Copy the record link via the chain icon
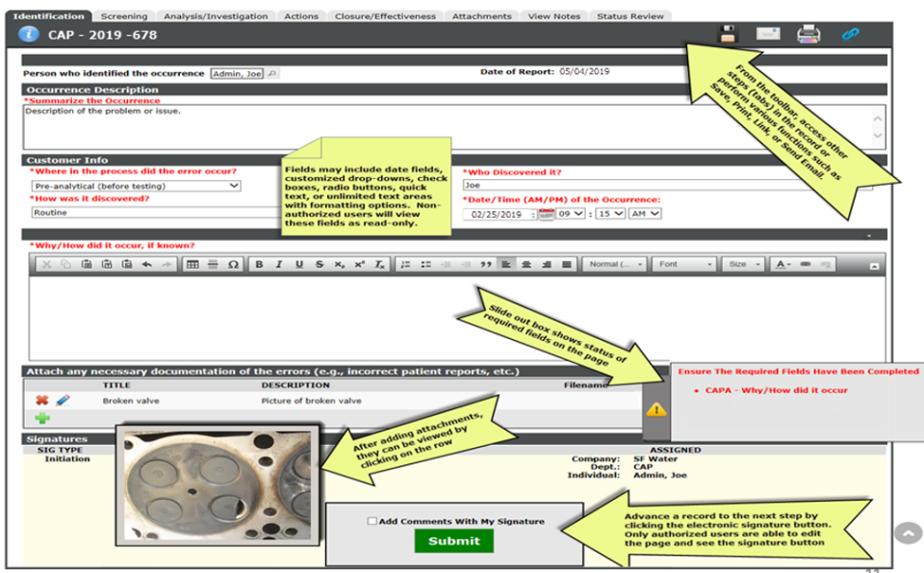The height and width of the screenshot is (573, 924). pos(851,33)
